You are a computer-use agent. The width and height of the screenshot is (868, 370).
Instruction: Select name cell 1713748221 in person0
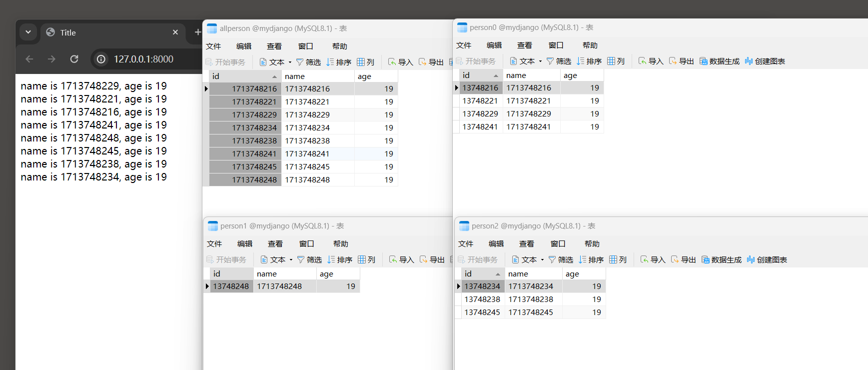click(531, 100)
